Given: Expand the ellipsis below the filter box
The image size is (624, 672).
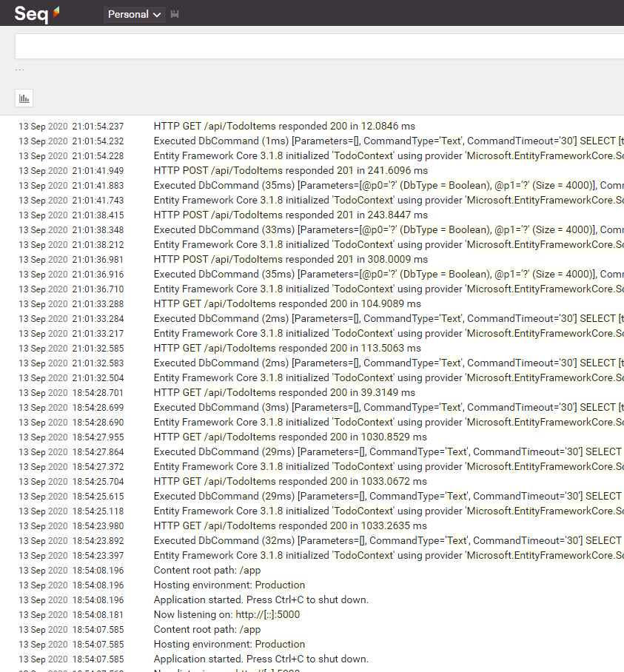Looking at the screenshot, I should click(20, 70).
